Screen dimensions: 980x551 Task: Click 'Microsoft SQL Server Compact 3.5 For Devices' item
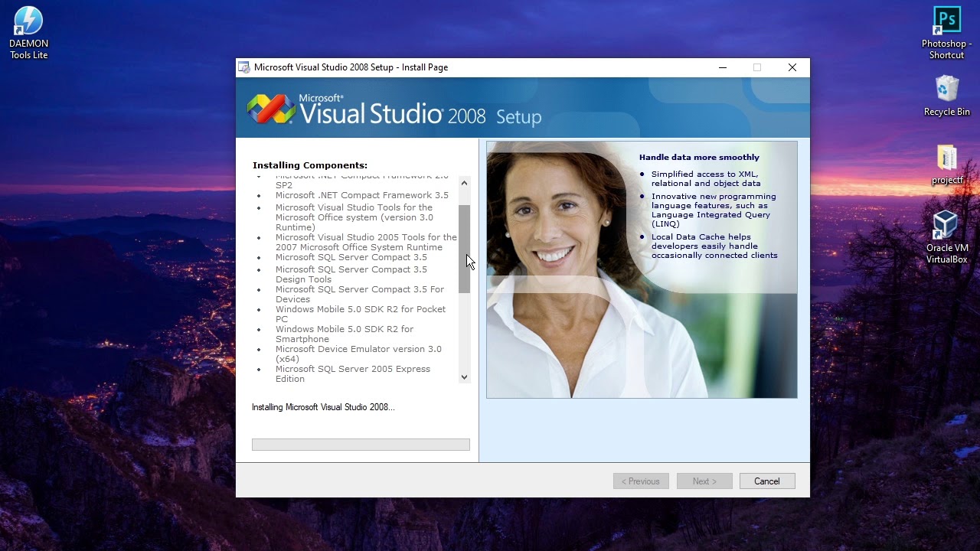[360, 294]
